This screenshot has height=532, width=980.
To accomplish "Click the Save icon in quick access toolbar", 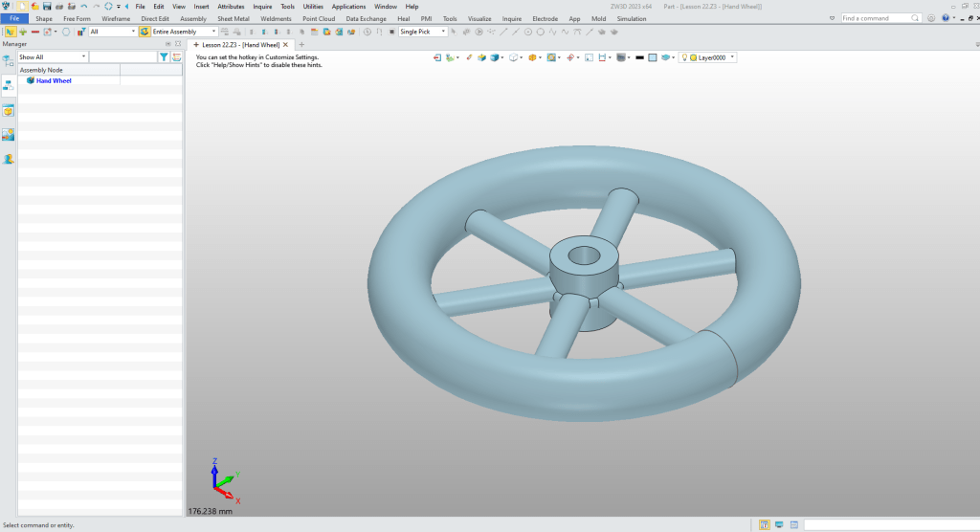I will [x=47, y=6].
